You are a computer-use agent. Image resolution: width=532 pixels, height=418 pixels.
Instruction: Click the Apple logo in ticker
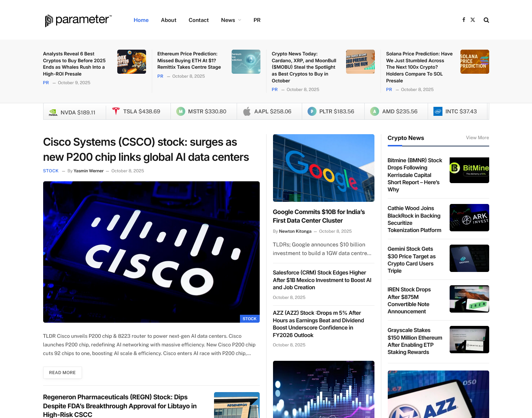pos(247,112)
